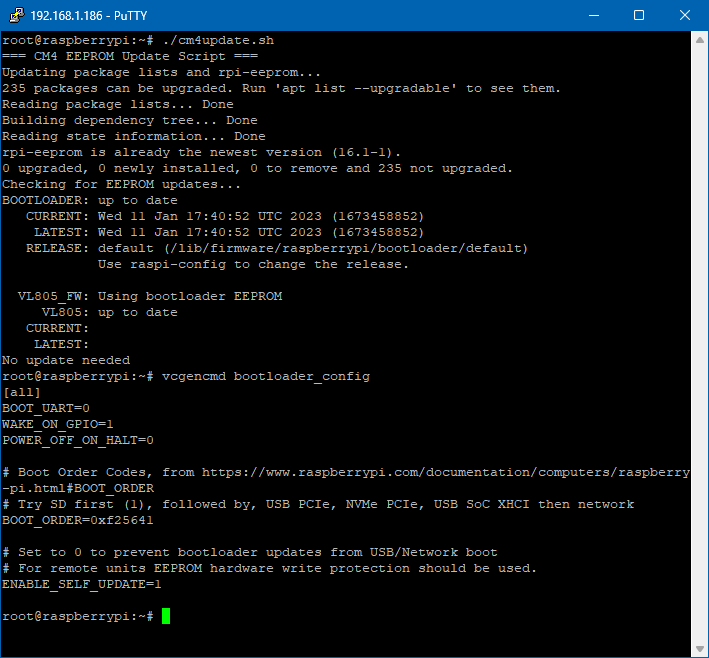Open the PuTTY system menu icon
This screenshot has height=658, width=709.
coord(14,15)
